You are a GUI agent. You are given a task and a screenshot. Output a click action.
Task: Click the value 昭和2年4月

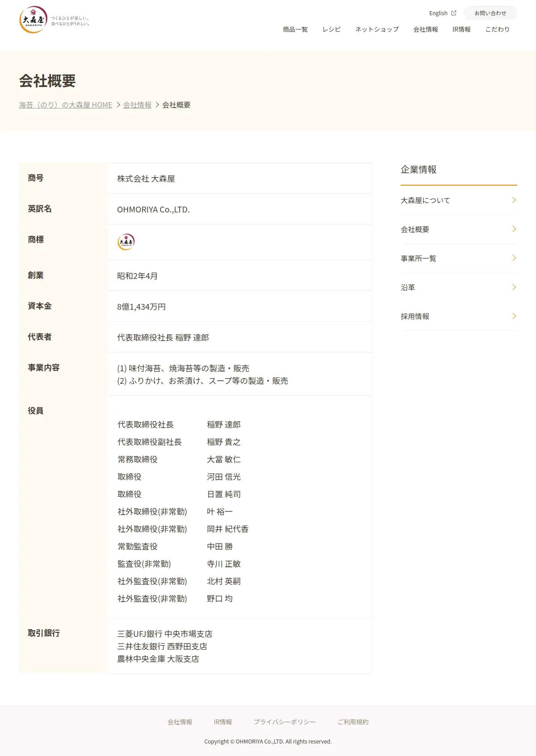(137, 276)
